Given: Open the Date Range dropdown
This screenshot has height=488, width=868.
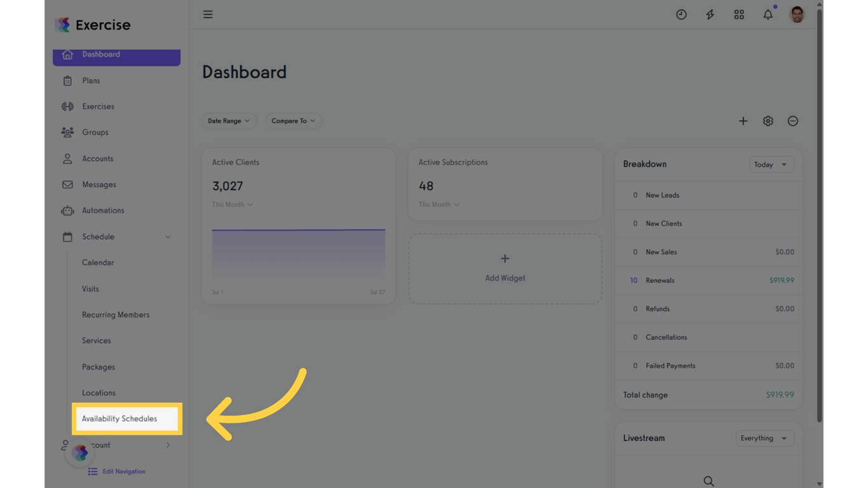Looking at the screenshot, I should [x=229, y=121].
